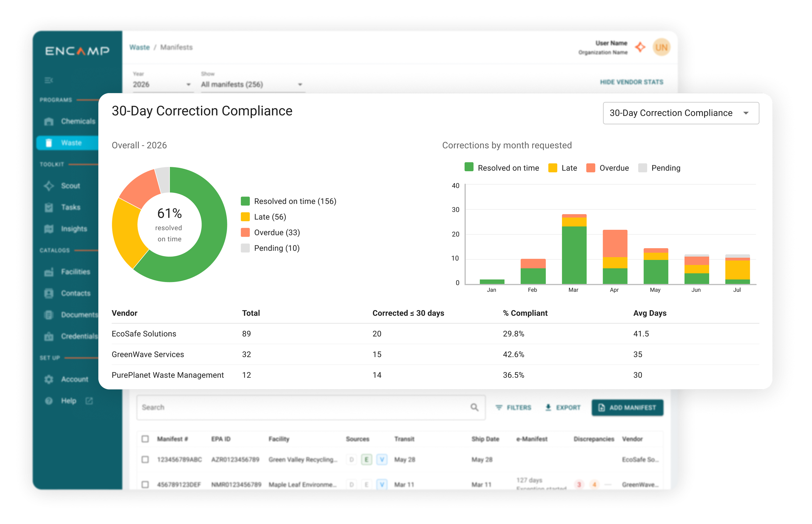This screenshot has height=524, width=812.
Task: Collapse the sidebar with the menu icon
Action: (49, 80)
